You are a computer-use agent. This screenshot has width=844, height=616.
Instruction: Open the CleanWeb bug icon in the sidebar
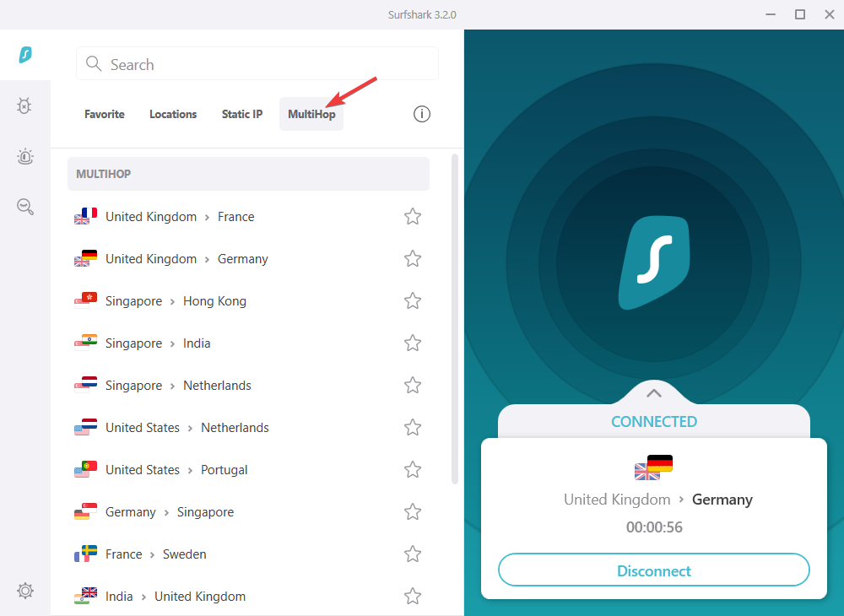[24, 105]
